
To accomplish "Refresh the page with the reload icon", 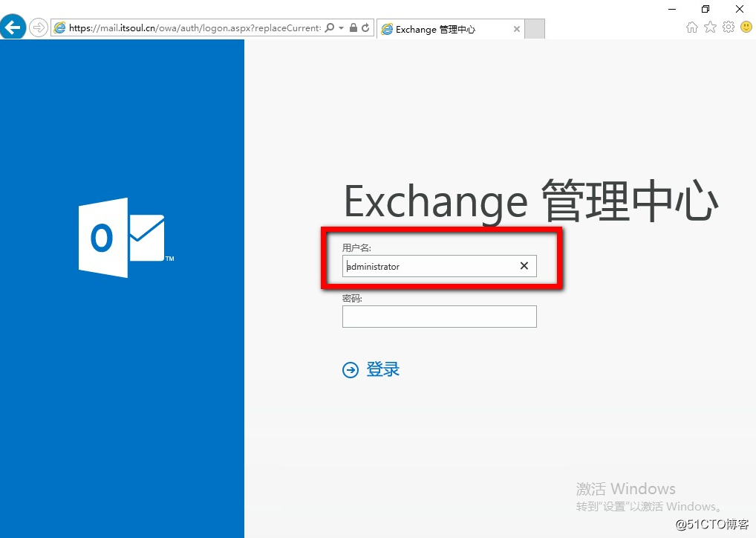I will [x=365, y=27].
